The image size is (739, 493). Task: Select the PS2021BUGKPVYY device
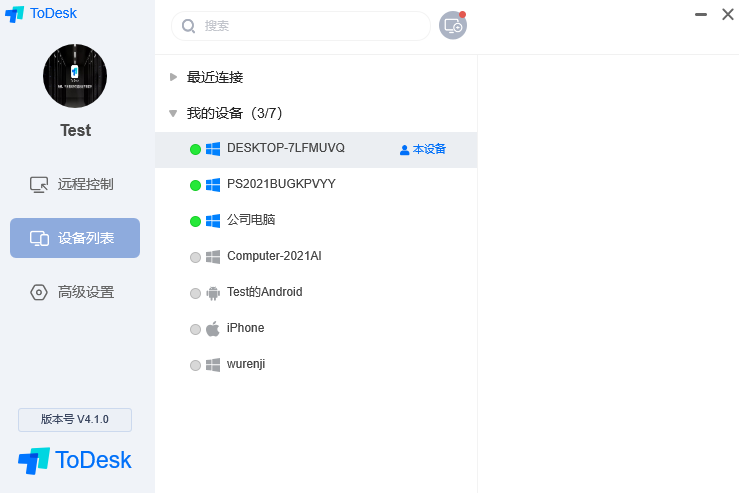pyautogui.click(x=316, y=185)
